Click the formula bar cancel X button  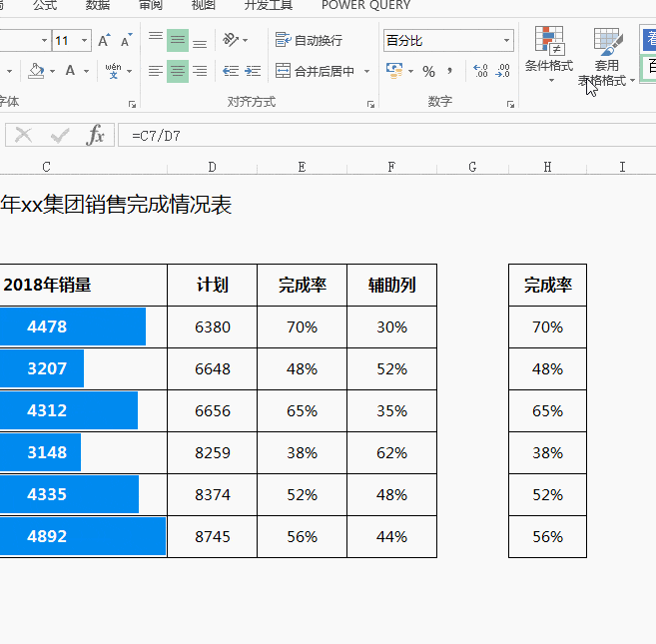click(23, 135)
